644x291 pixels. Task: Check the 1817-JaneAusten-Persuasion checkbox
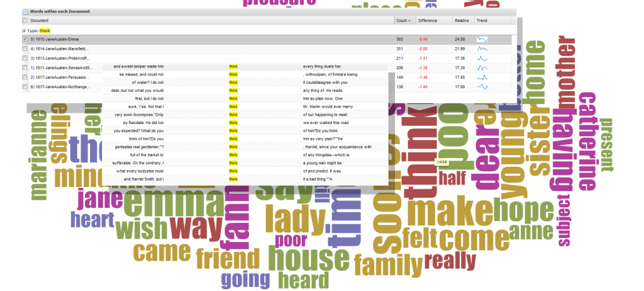pos(25,77)
